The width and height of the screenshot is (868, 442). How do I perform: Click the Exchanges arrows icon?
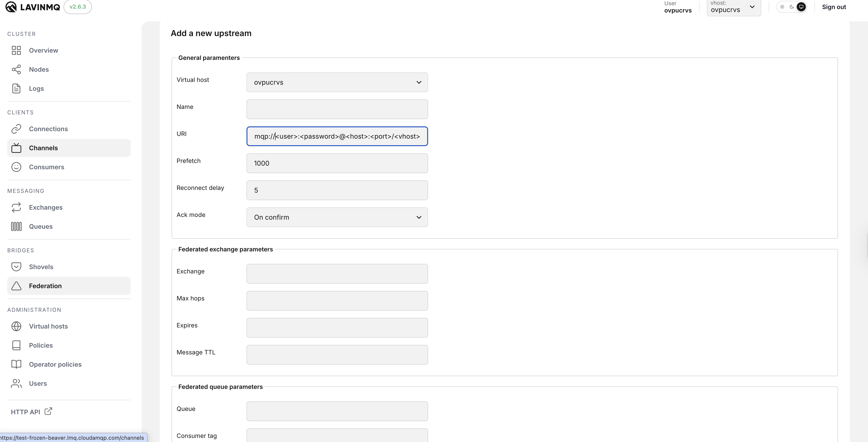pos(16,208)
